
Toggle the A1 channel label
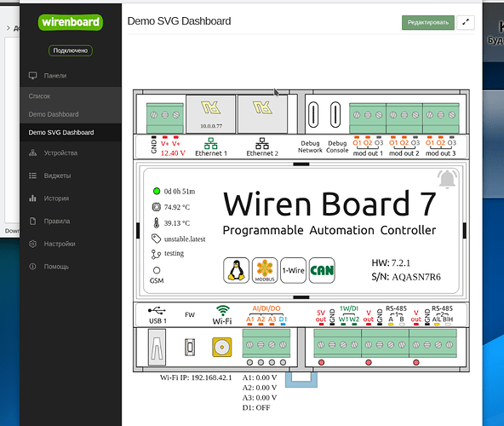[250, 319]
